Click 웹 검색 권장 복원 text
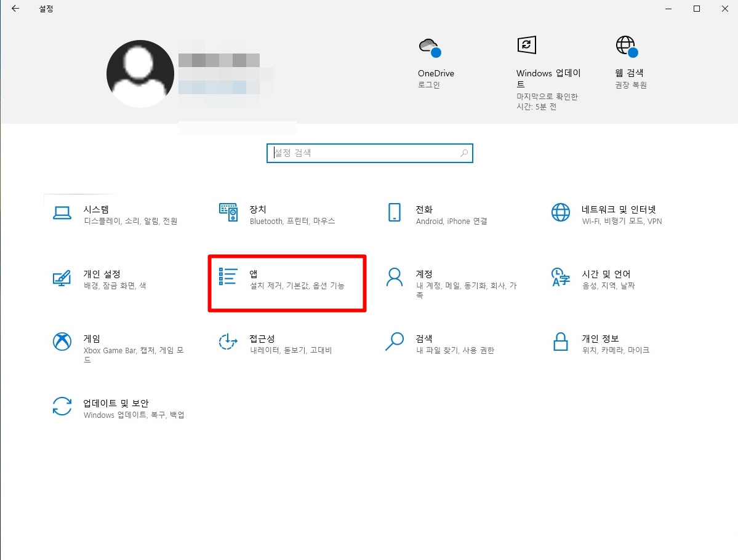 click(x=631, y=85)
